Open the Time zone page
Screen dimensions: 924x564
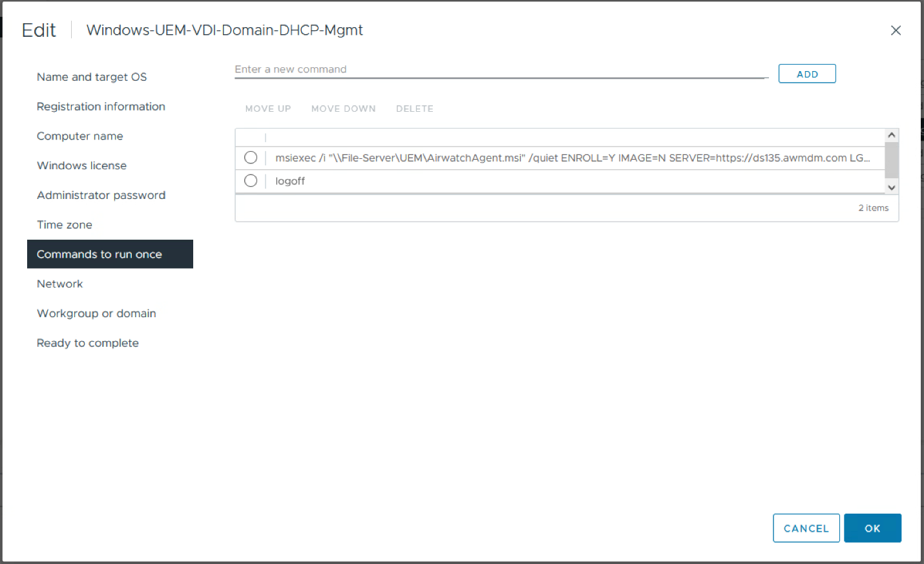tap(65, 224)
